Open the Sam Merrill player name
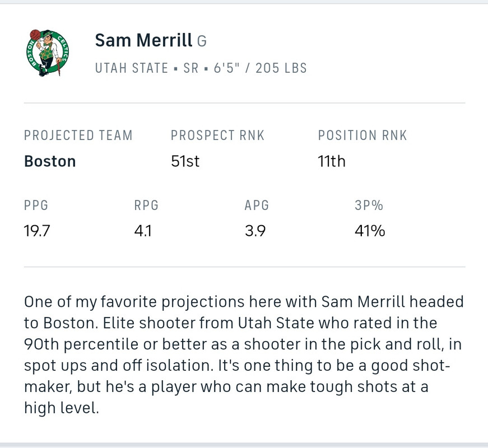488x448 pixels. tap(143, 40)
